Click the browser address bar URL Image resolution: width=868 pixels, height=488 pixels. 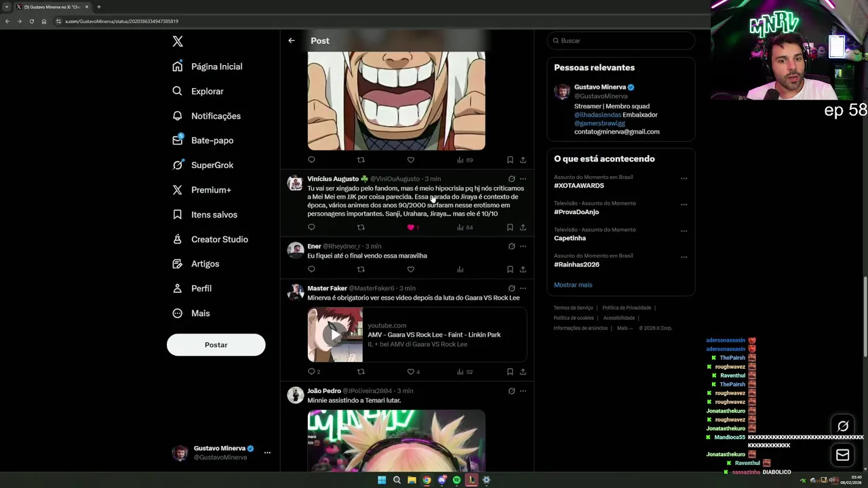(x=121, y=21)
